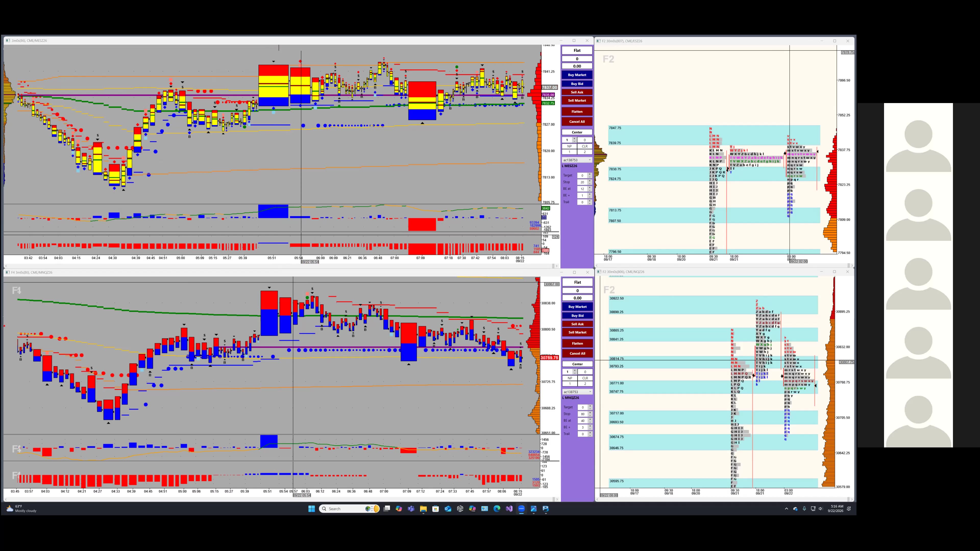Click Buy Bid in MESZ26 panel
980x551 pixels.
pos(577,84)
